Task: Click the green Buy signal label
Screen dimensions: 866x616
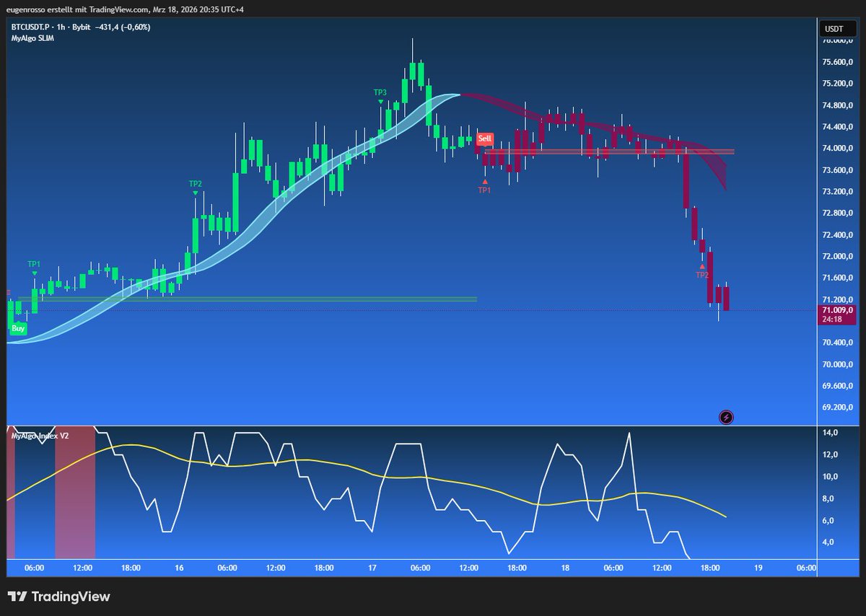Action: coord(18,328)
